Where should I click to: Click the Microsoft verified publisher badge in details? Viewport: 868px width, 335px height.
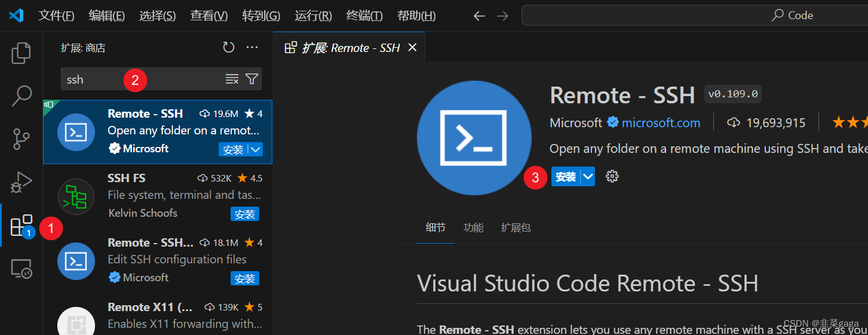point(613,122)
